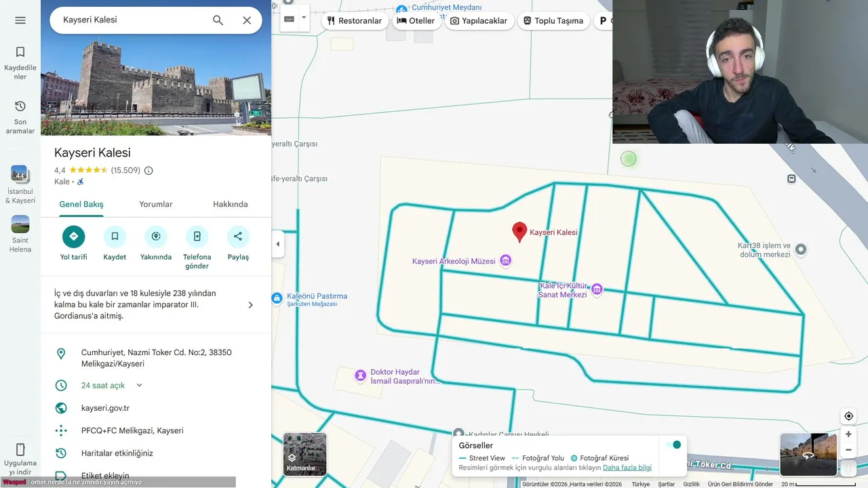Screen dimensions: 868x488
Task: Filter by Toplu Taşıma chip
Action: 553,21
